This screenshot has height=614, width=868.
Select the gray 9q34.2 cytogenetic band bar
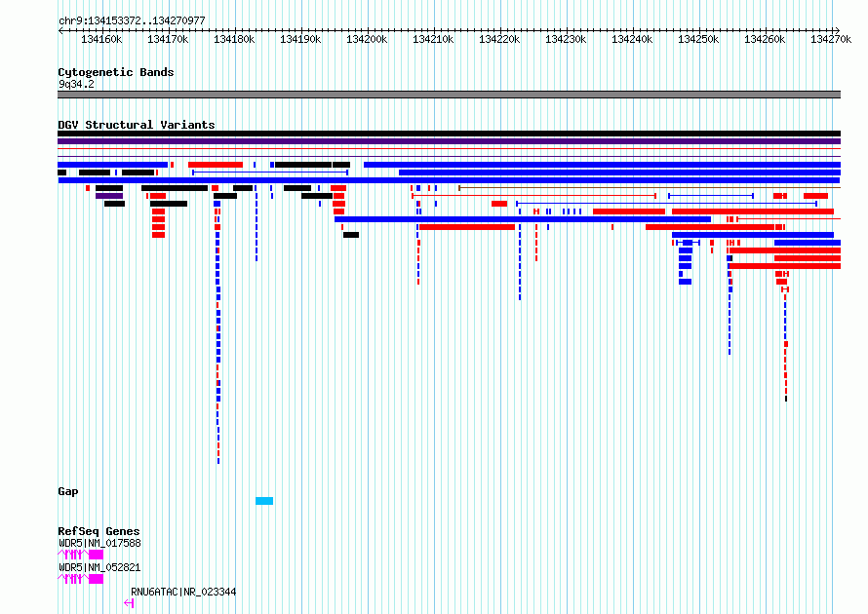coord(449,95)
